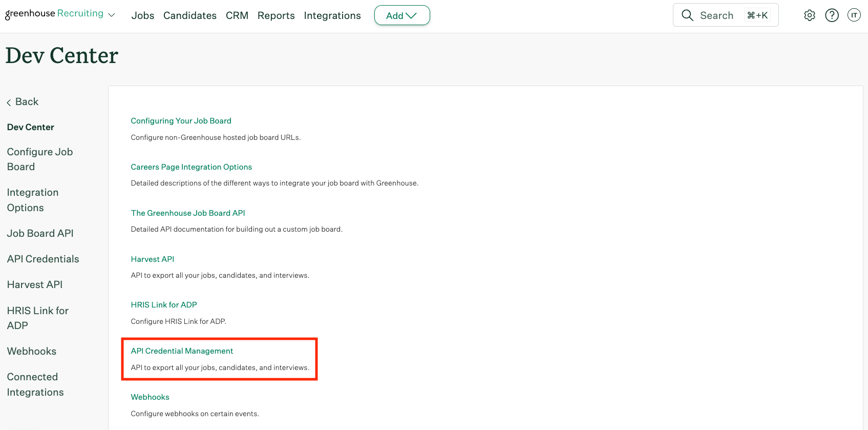This screenshot has width=868, height=430.
Task: Go to the Candidates menu
Action: (190, 15)
